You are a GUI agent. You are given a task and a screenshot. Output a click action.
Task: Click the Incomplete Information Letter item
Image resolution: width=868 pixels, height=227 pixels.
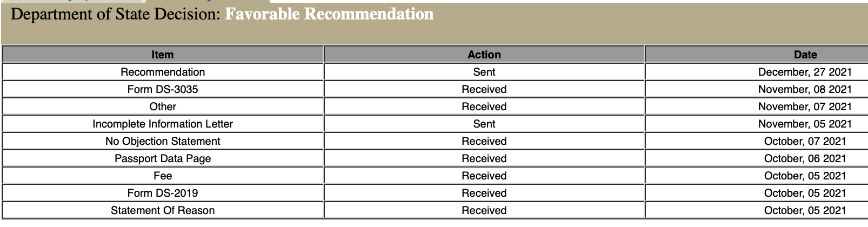click(x=163, y=124)
